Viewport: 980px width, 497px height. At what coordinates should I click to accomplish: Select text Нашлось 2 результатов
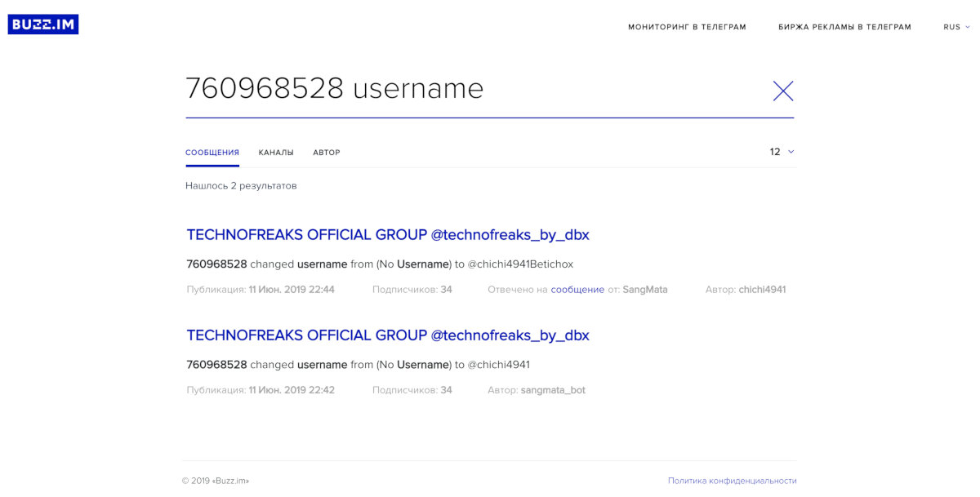(x=241, y=186)
